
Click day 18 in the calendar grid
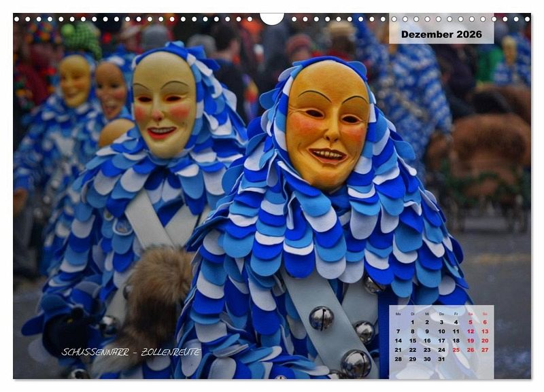coord(456,340)
